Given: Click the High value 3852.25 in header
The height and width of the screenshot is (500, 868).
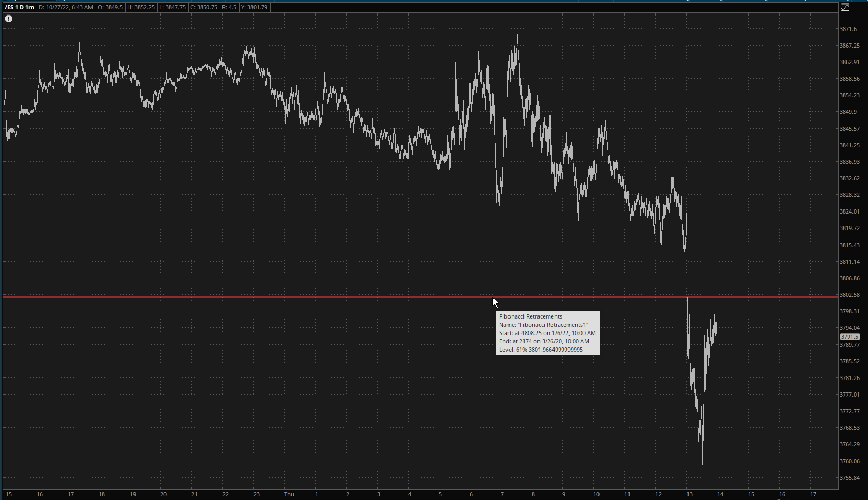Looking at the screenshot, I should [x=141, y=7].
